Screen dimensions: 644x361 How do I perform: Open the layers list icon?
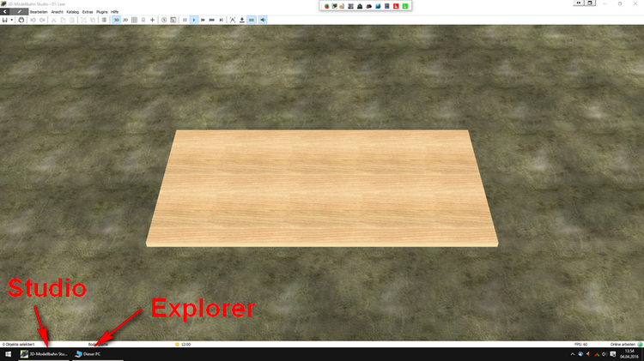(x=104, y=20)
